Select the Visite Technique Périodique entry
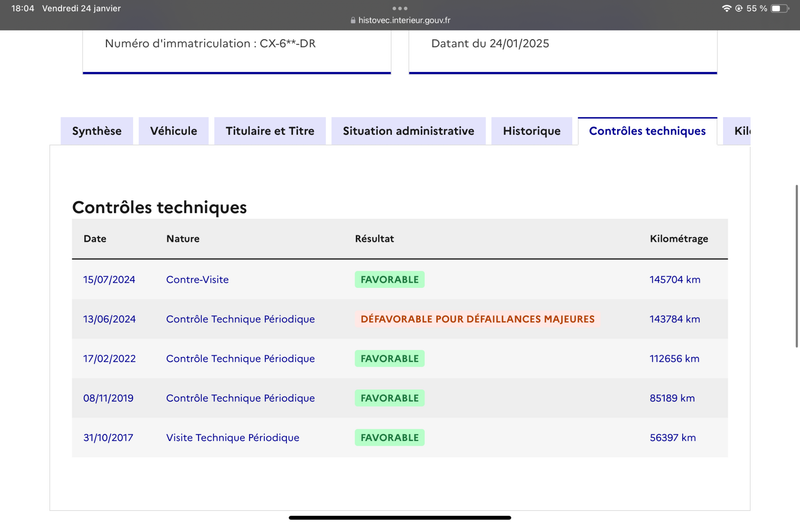Screen dimensions: 800x525 pyautogui.click(x=233, y=438)
